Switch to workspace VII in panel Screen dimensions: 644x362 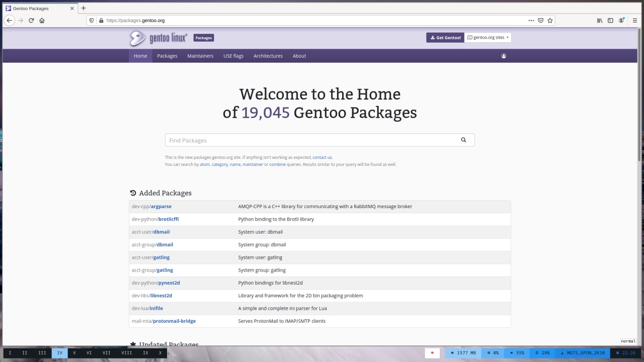tap(107, 353)
